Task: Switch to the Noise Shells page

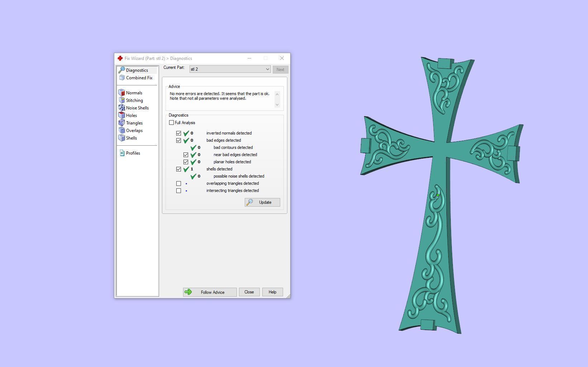Action: click(x=137, y=108)
